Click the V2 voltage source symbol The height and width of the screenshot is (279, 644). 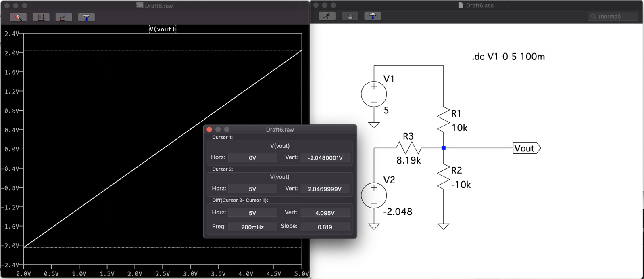pyautogui.click(x=374, y=195)
